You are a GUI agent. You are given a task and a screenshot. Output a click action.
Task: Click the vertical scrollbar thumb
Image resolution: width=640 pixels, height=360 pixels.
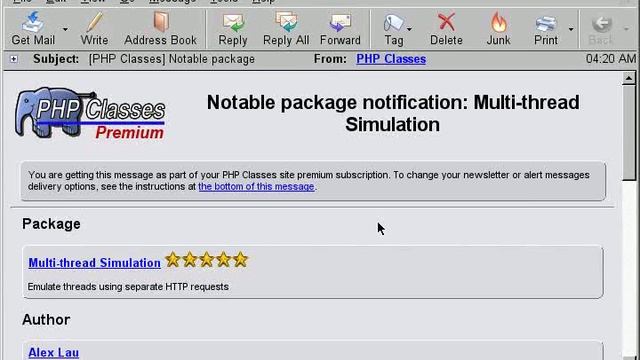pos(629,132)
